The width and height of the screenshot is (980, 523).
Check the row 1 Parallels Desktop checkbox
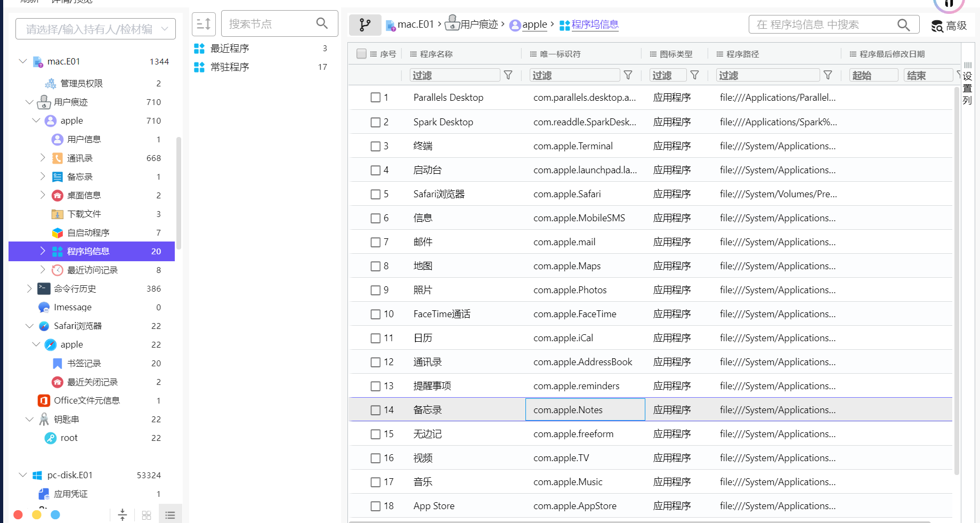coord(376,98)
